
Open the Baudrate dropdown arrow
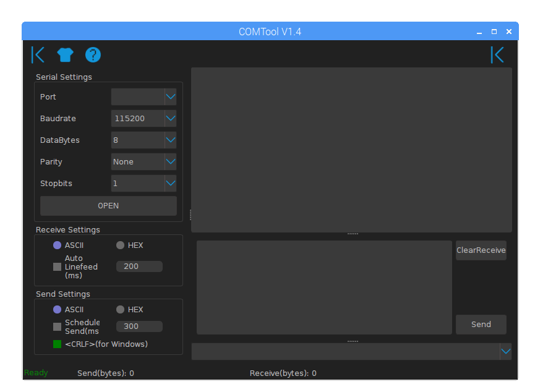[x=171, y=118]
